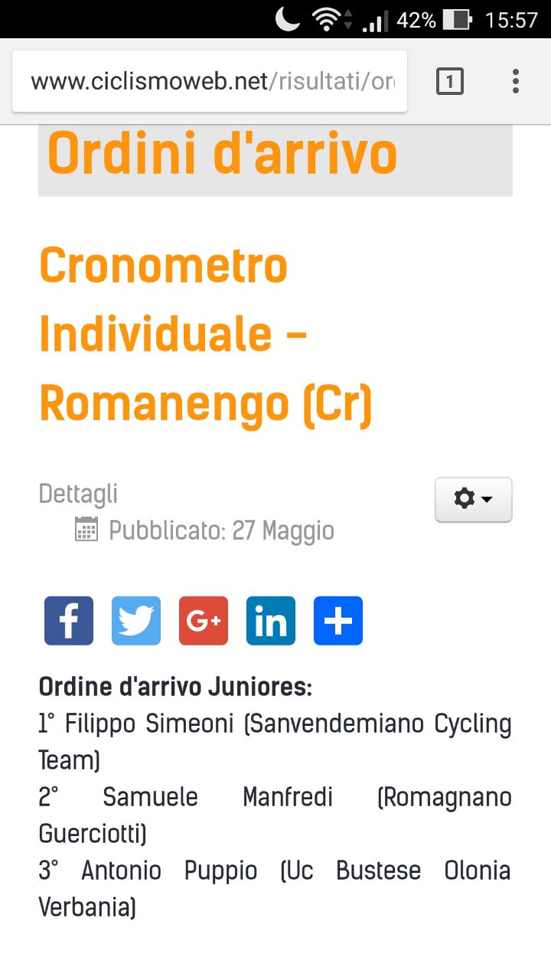551x980 pixels.
Task: Share on LinkedIn via the in icon
Action: click(271, 621)
